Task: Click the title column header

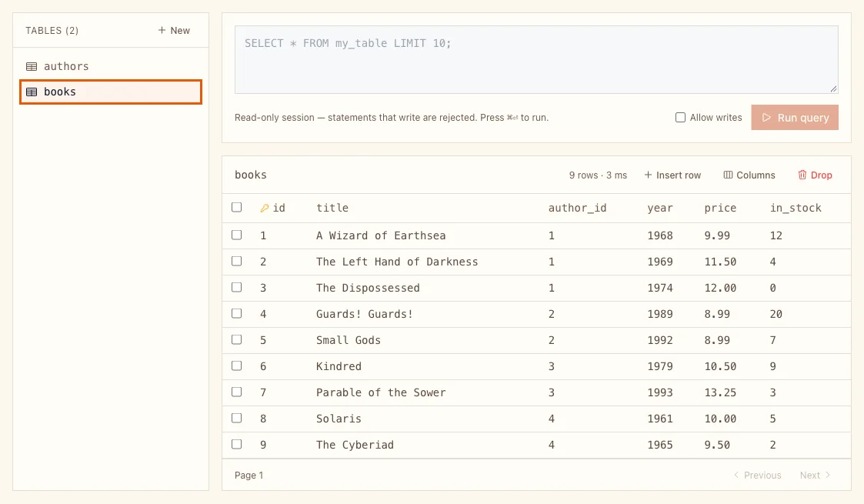Action: click(x=332, y=208)
